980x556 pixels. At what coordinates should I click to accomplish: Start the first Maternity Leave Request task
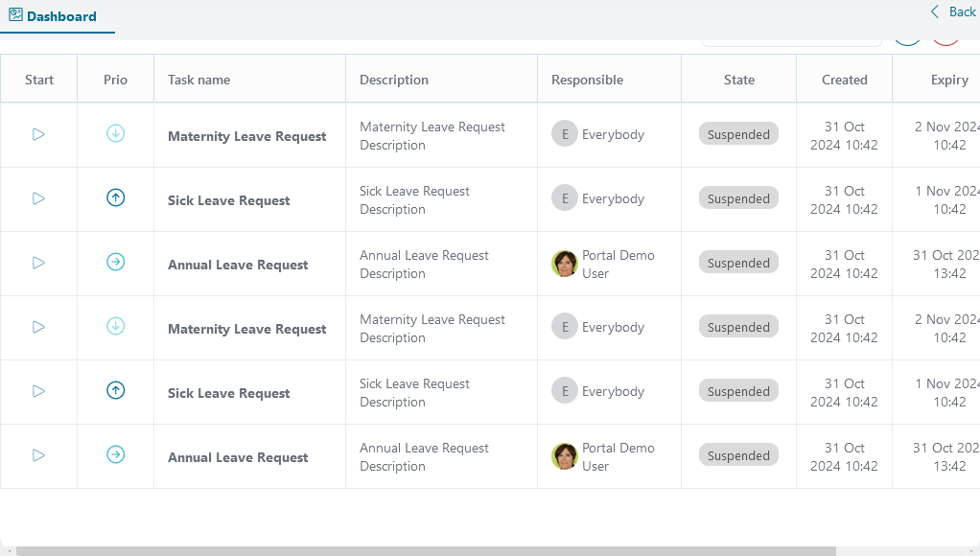38,134
